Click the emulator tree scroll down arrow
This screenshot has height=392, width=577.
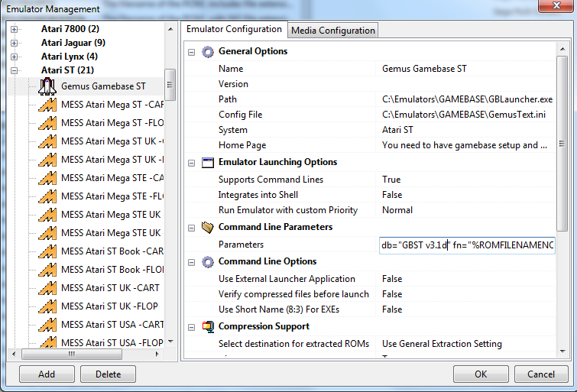(170, 342)
